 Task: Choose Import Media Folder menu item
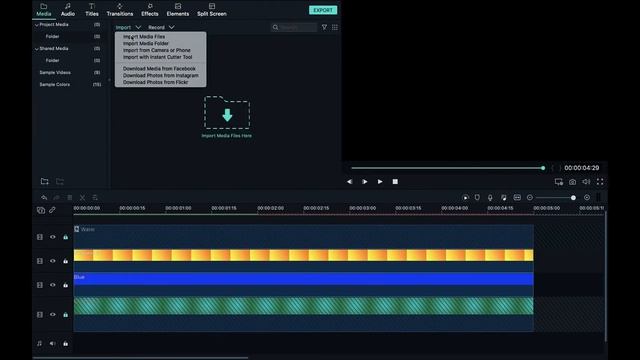point(146,43)
